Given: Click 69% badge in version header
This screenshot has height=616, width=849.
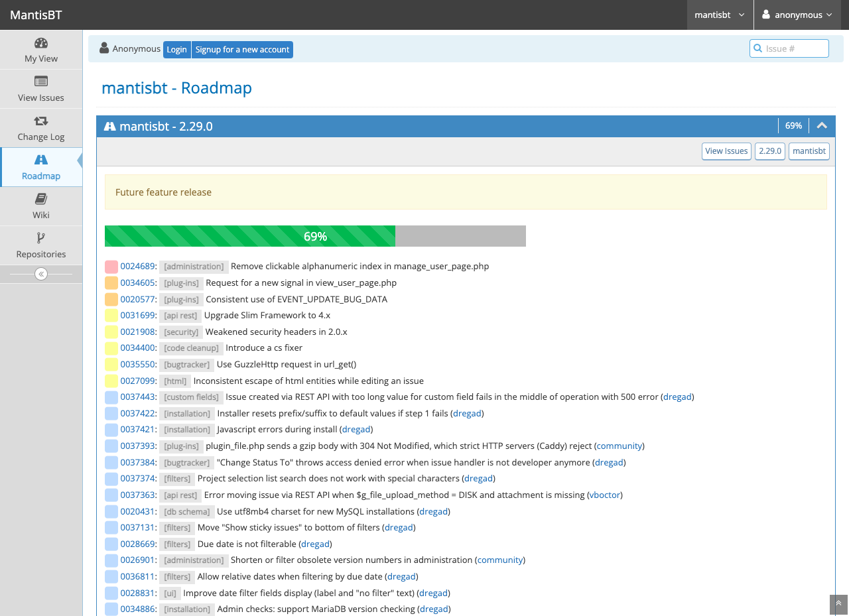Looking at the screenshot, I should pyautogui.click(x=793, y=125).
